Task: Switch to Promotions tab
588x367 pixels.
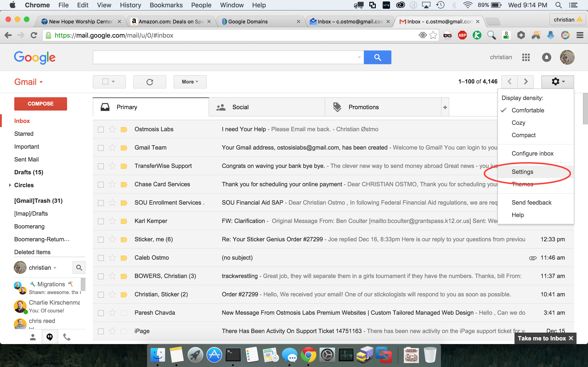Action: pos(363,107)
